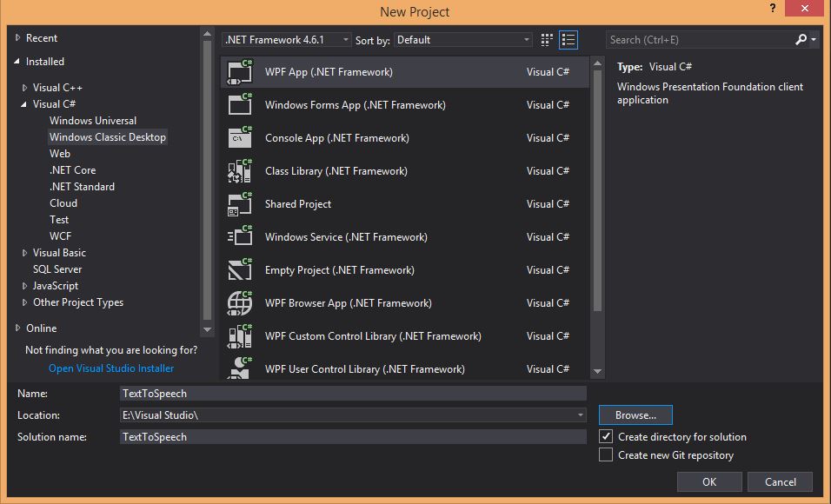Click the Browse... button

(635, 415)
